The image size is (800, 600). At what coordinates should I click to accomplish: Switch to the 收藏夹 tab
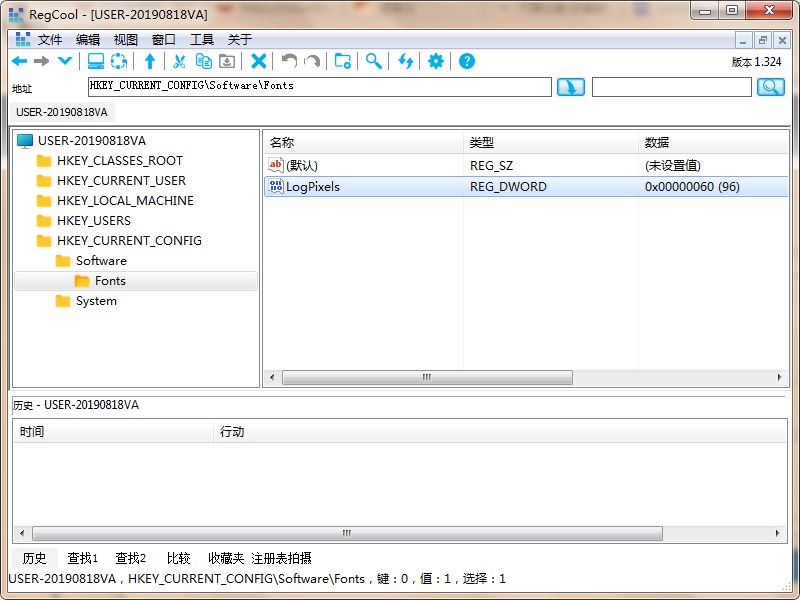pos(226,558)
